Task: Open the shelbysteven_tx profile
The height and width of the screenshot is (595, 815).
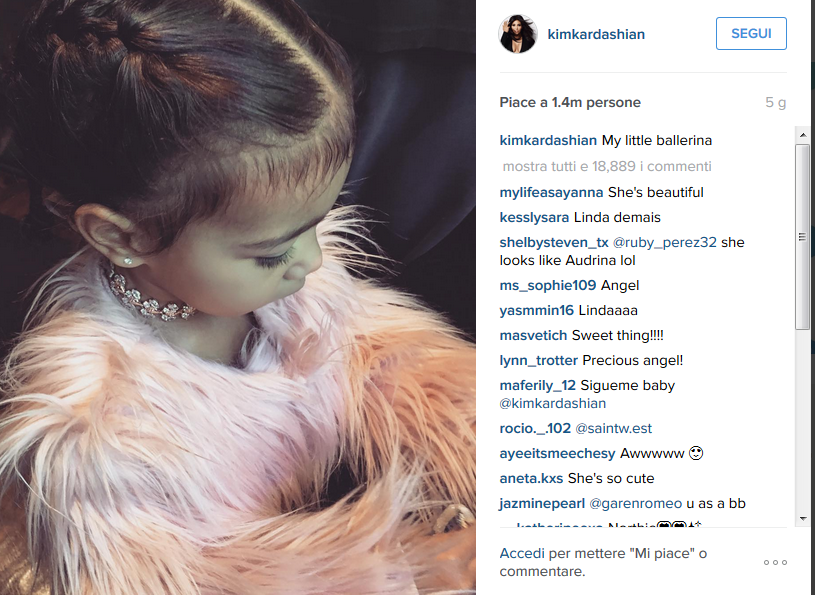Action: click(x=554, y=242)
